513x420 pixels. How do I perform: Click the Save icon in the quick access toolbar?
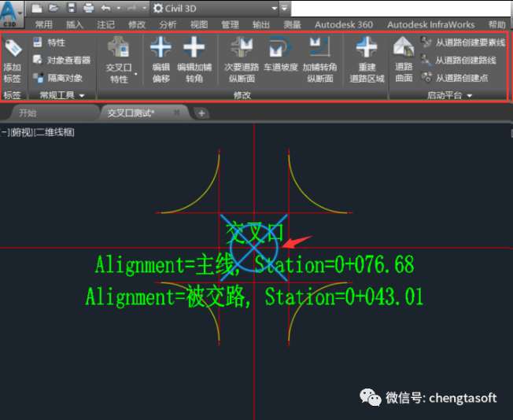(72, 8)
